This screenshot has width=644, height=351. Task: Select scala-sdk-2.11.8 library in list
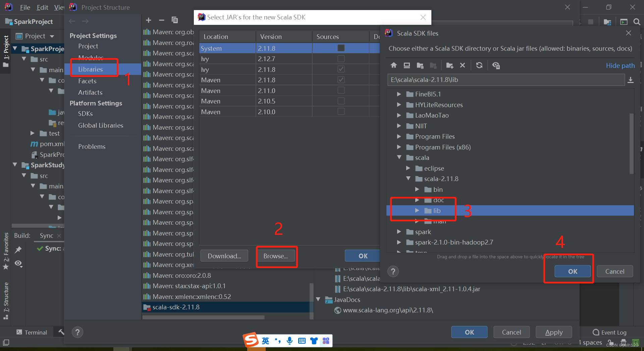(x=226, y=307)
